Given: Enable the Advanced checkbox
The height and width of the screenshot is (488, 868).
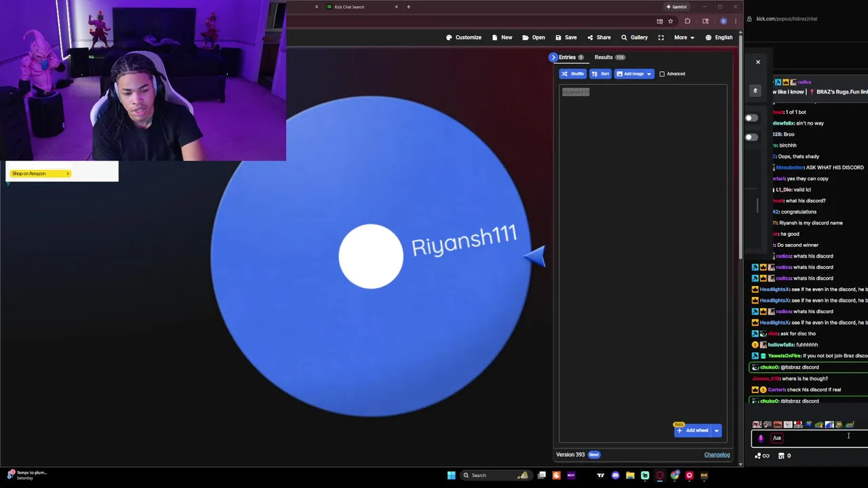Looking at the screenshot, I should (662, 73).
